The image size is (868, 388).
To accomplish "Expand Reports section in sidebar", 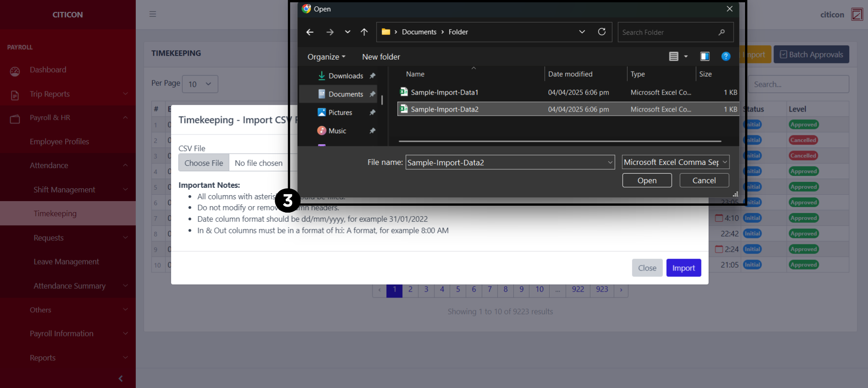I will tap(68, 358).
